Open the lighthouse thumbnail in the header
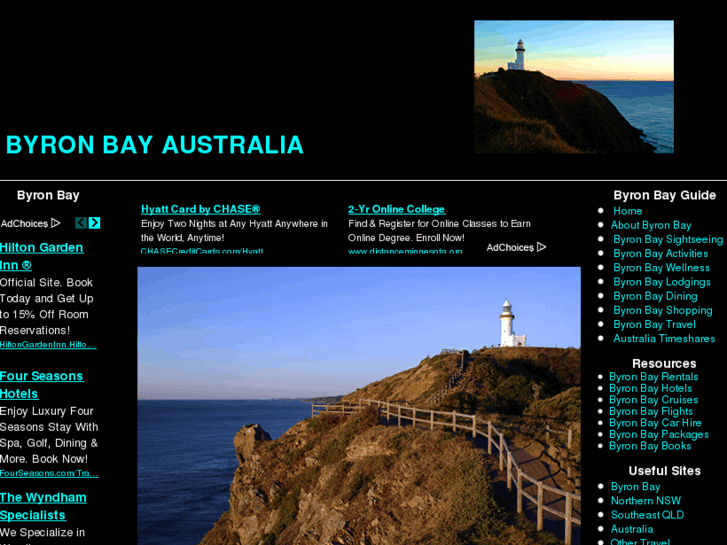 click(573, 87)
